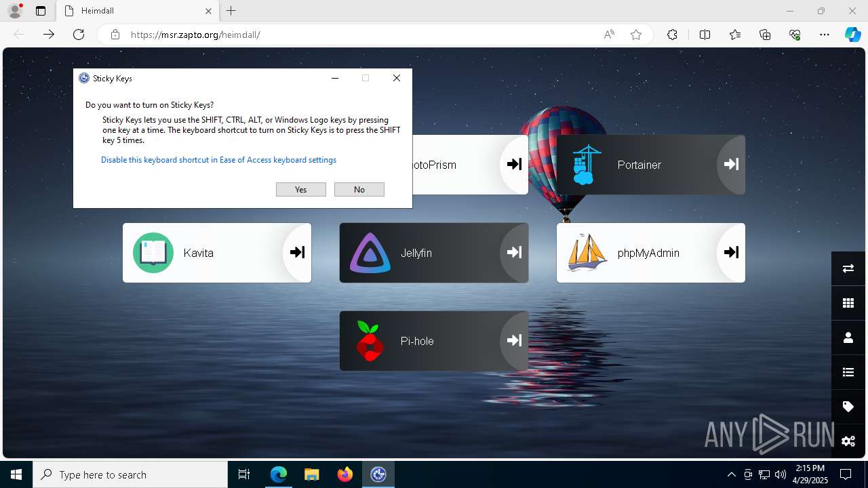The height and width of the screenshot is (488, 868).
Task: Open Read aloud icon in address bar
Action: (x=609, y=35)
